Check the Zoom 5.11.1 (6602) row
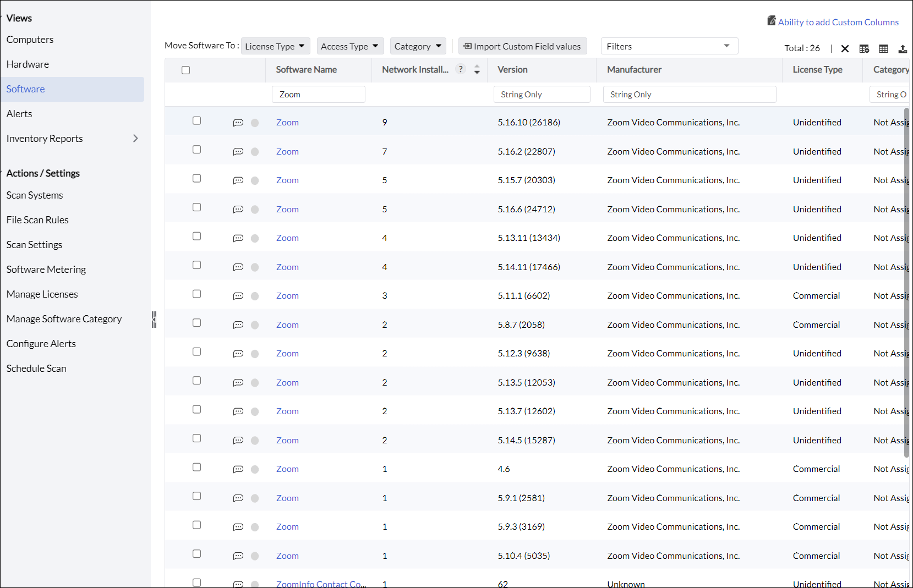 click(x=196, y=294)
